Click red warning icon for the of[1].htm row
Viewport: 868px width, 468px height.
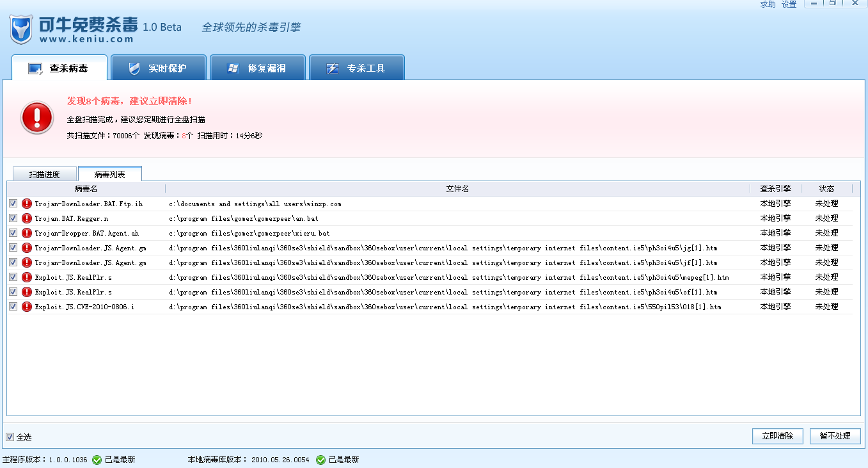pyautogui.click(x=26, y=292)
